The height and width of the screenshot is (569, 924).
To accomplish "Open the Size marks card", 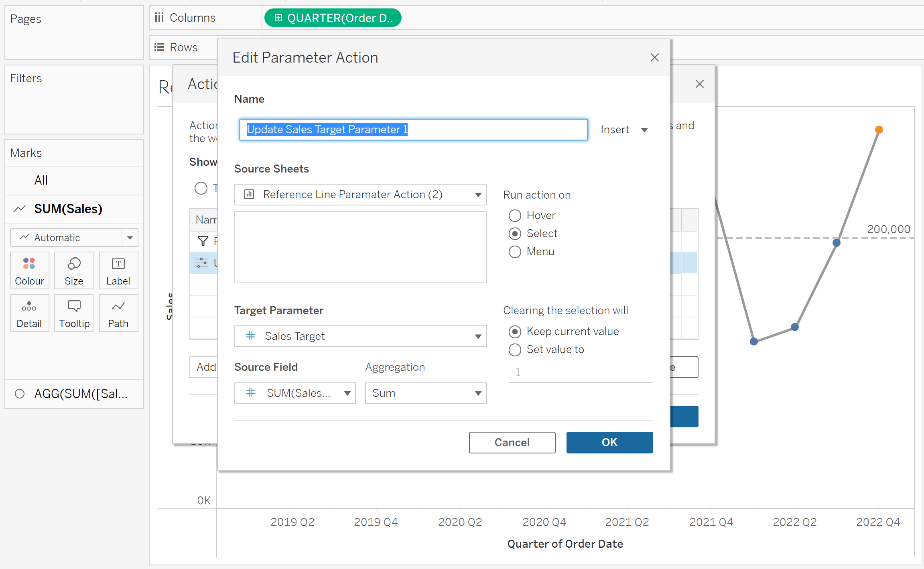I will tap(74, 270).
